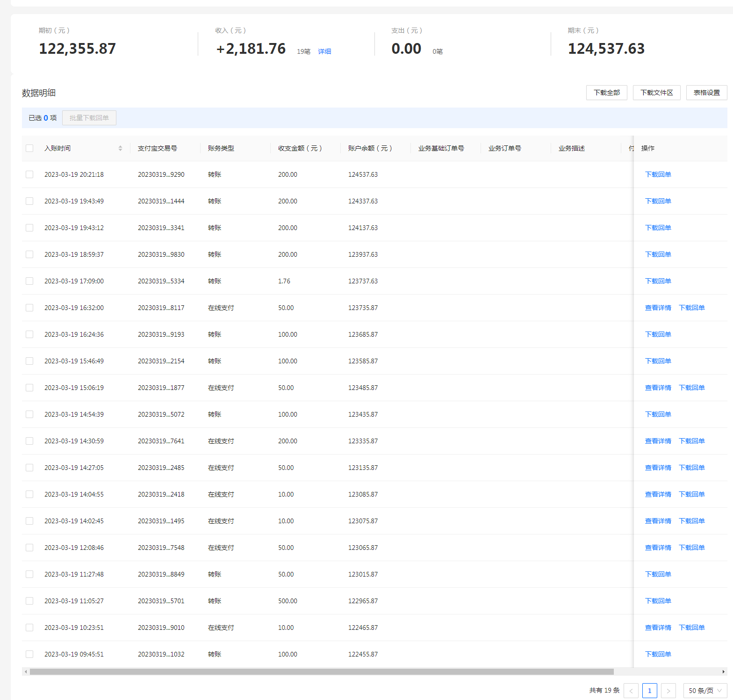View details for transaction 20230319...1495
Image resolution: width=733 pixels, height=700 pixels.
coord(658,521)
